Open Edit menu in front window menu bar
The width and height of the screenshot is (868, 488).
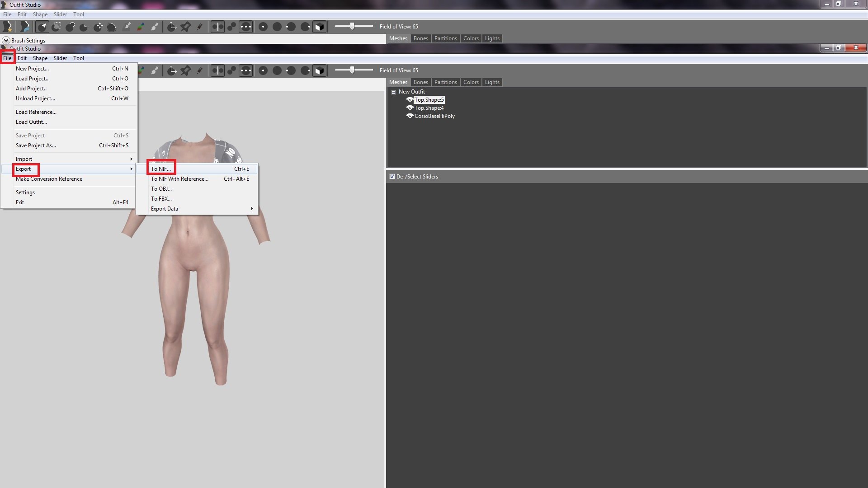[22, 58]
